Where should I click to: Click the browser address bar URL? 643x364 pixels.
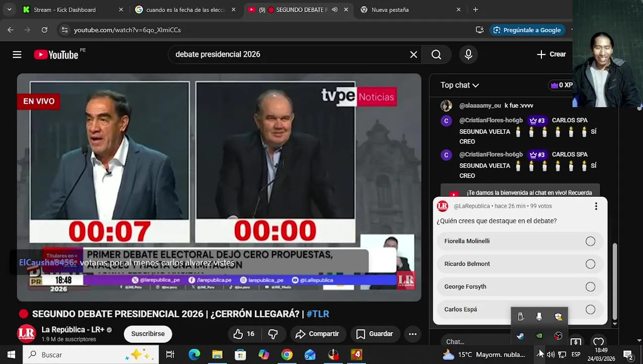tap(127, 30)
